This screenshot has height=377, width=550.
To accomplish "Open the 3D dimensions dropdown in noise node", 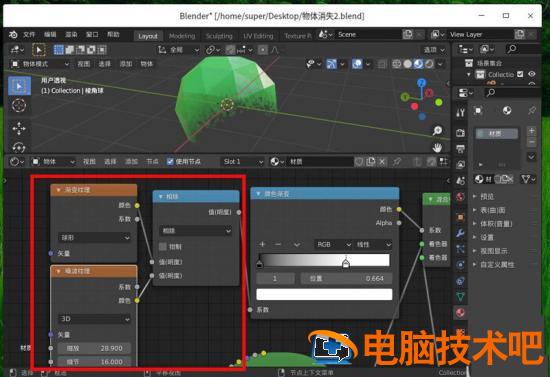I will click(x=94, y=319).
